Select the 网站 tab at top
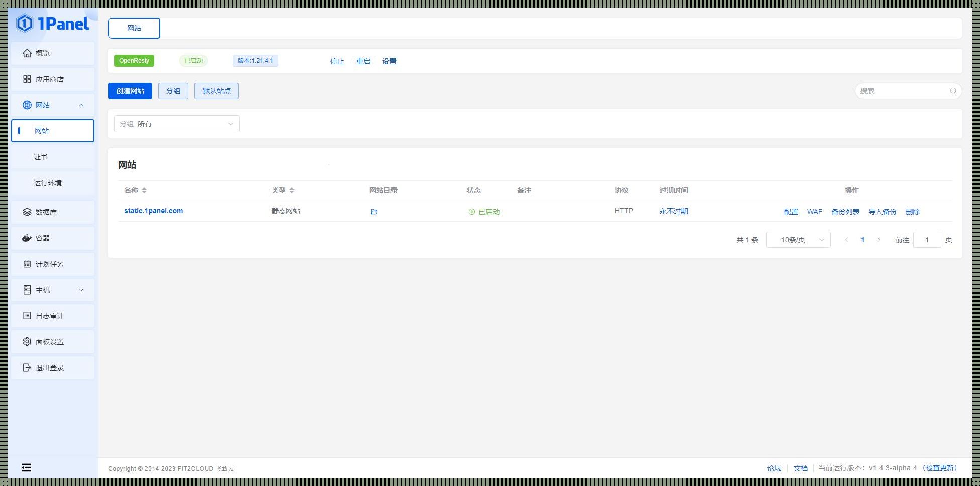Screen dimensions: 980x486 (134, 28)
